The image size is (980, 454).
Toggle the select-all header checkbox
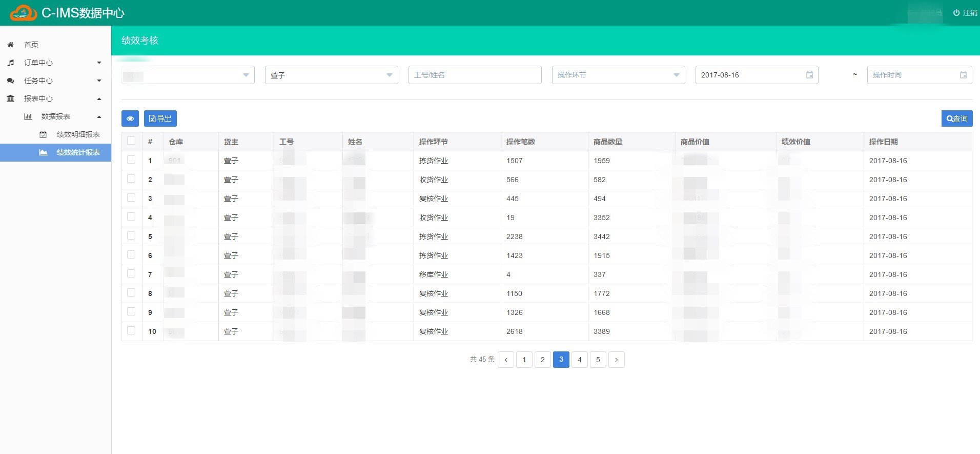point(131,141)
